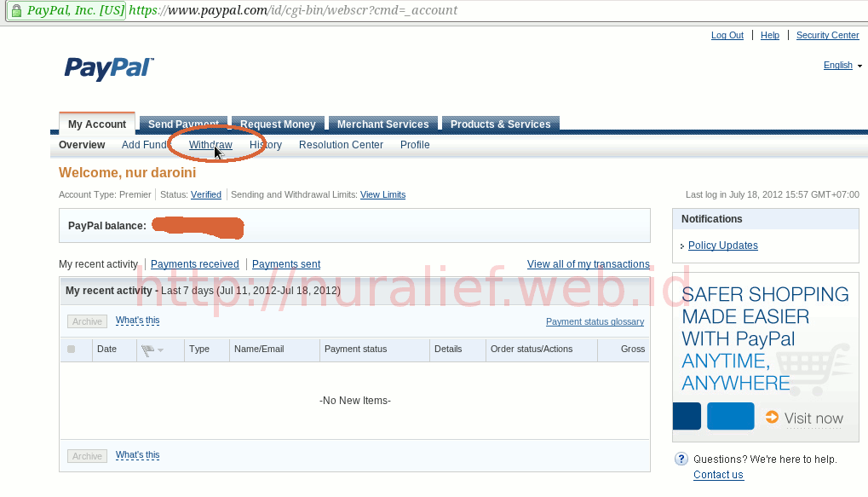The width and height of the screenshot is (868, 497).
Task: Open the Contact us link
Action: click(719, 475)
